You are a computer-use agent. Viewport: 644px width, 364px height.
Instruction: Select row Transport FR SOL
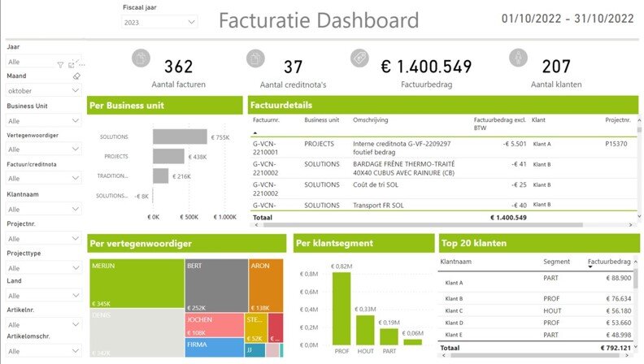[x=445, y=205]
